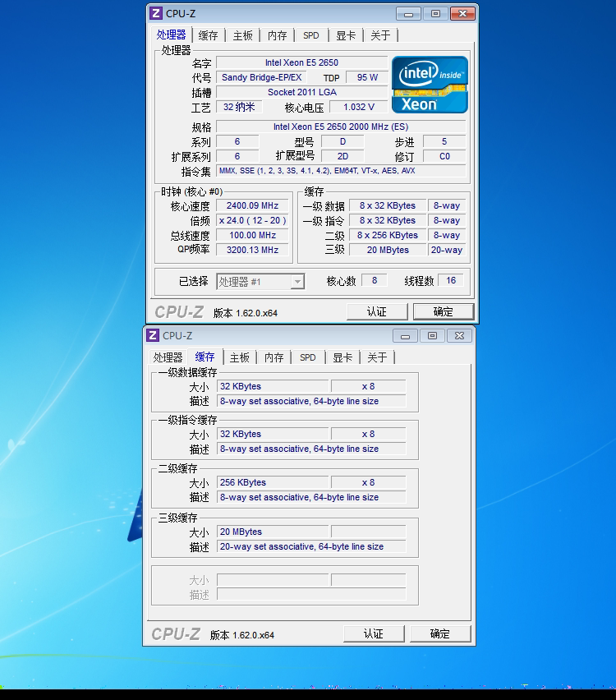616x700 pixels.
Task: Open the 关于 tab in the lower window
Action: point(376,357)
